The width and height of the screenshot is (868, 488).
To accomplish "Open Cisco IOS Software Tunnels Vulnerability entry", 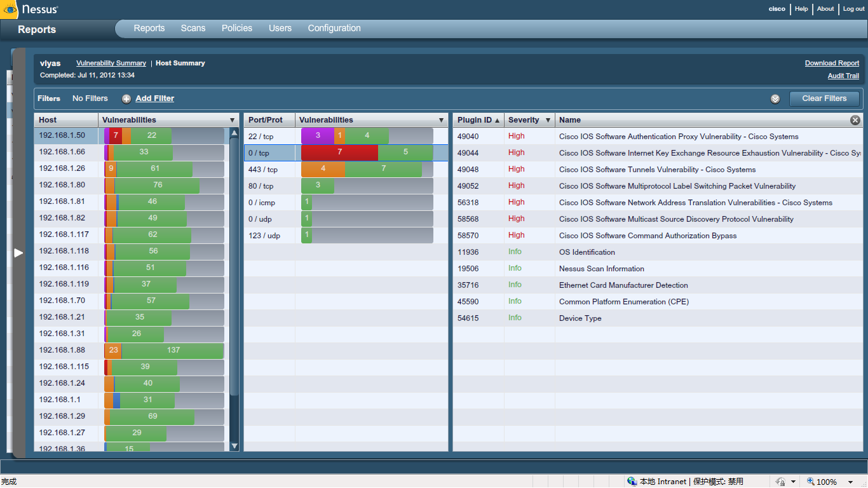I will point(658,170).
